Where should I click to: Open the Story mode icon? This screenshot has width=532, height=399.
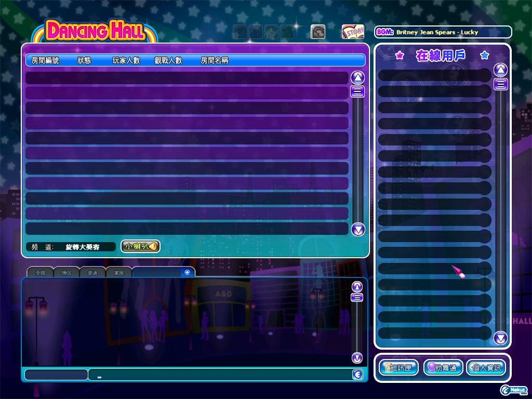[x=353, y=32]
